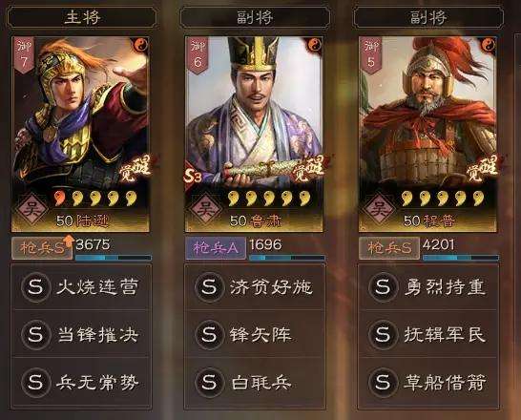Select the 主将 slot header
Image resolution: width=521 pixels, height=420 pixels.
point(82,17)
